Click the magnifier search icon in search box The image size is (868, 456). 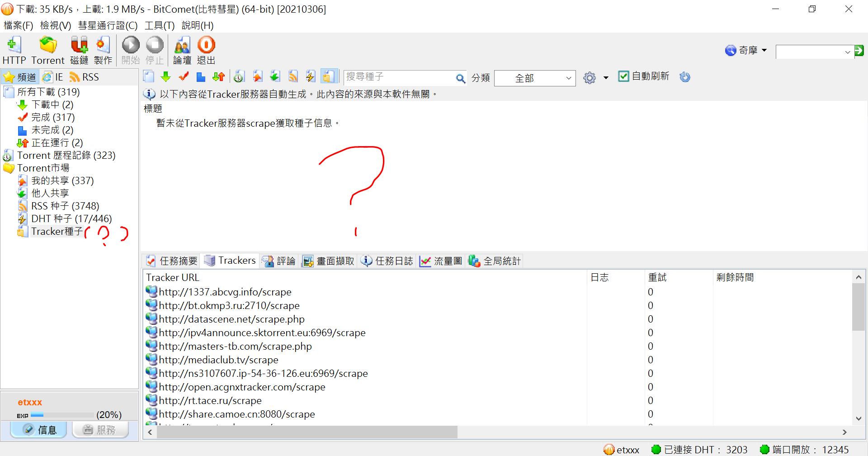tap(460, 78)
